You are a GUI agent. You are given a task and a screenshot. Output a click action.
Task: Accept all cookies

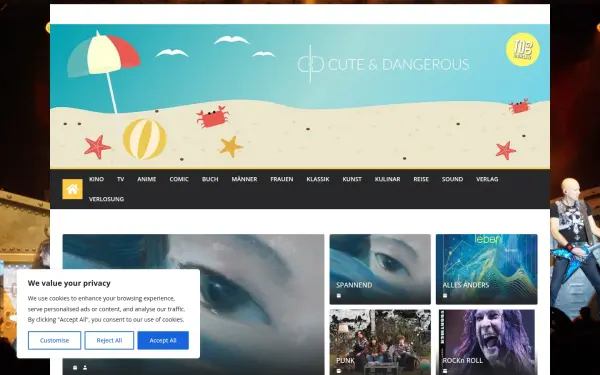[x=163, y=340]
